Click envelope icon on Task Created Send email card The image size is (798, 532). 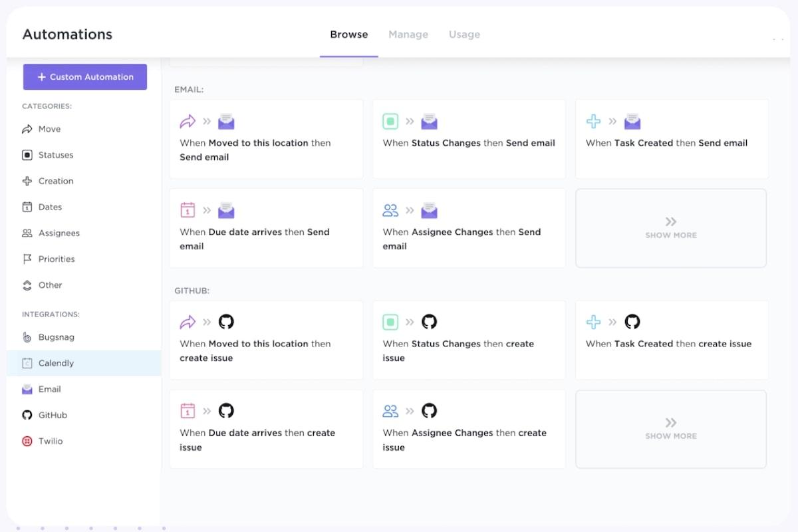pyautogui.click(x=632, y=121)
